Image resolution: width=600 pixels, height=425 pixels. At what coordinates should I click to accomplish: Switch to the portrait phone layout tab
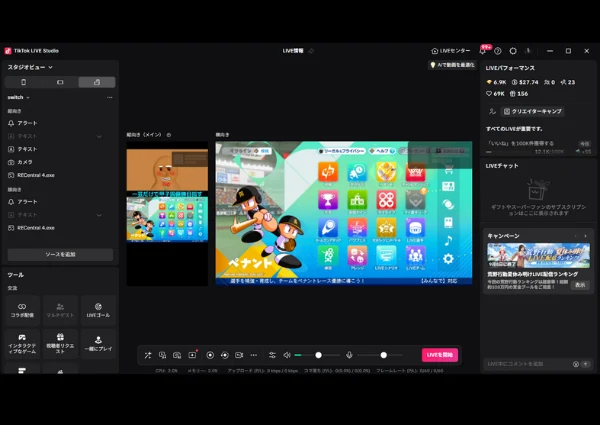coord(23,82)
